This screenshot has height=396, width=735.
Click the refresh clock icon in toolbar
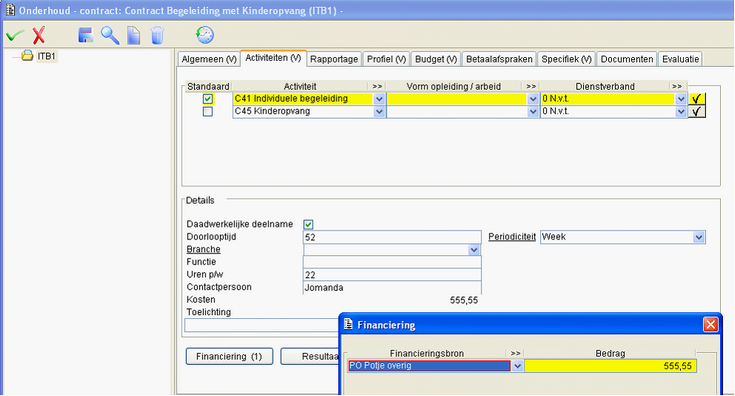pos(205,35)
